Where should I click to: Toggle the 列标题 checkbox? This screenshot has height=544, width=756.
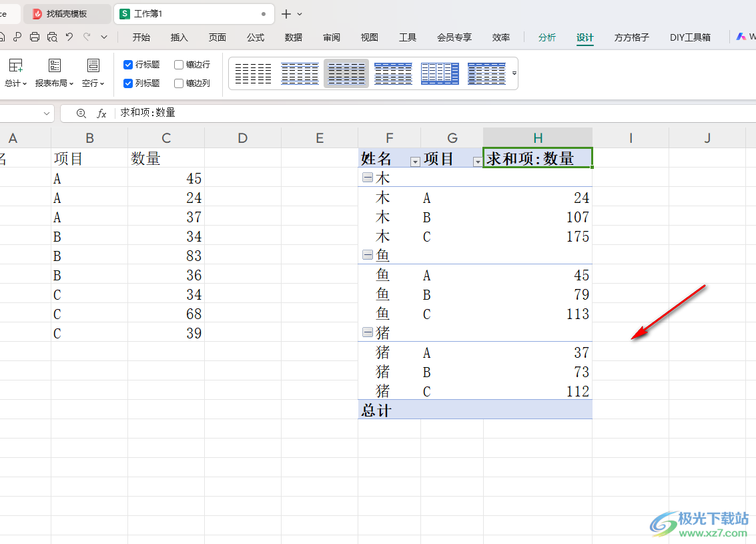pos(128,83)
